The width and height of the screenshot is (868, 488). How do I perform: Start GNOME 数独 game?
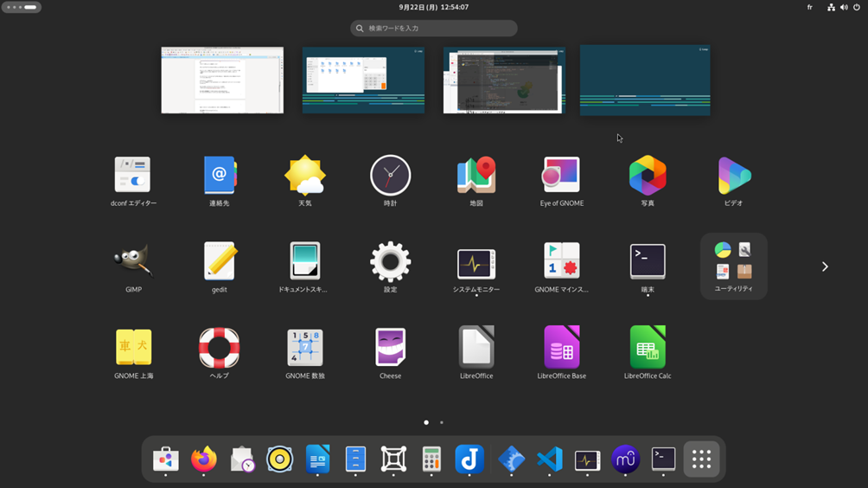tap(304, 348)
